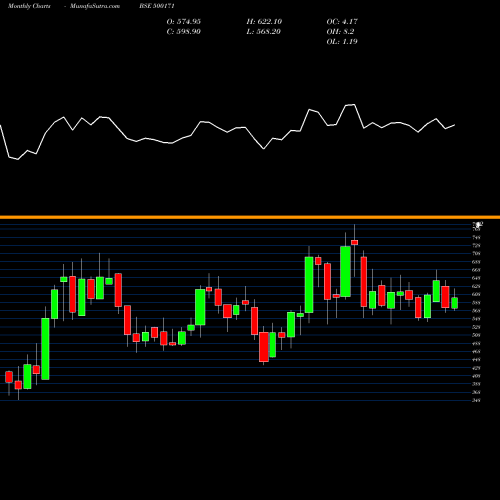The image size is (500, 500).
Task: Click the 'Monthly Charts' title text
Action: 29,6
